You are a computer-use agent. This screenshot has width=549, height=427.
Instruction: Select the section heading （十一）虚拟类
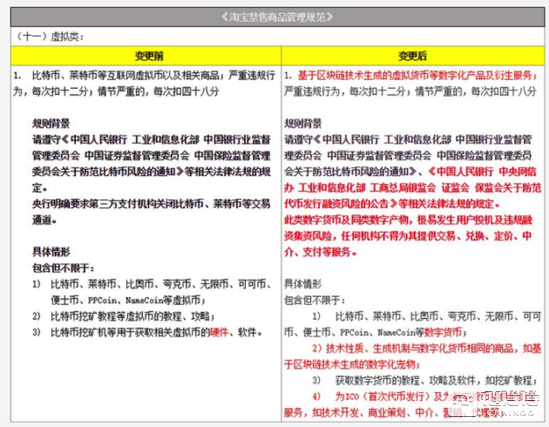pos(50,36)
